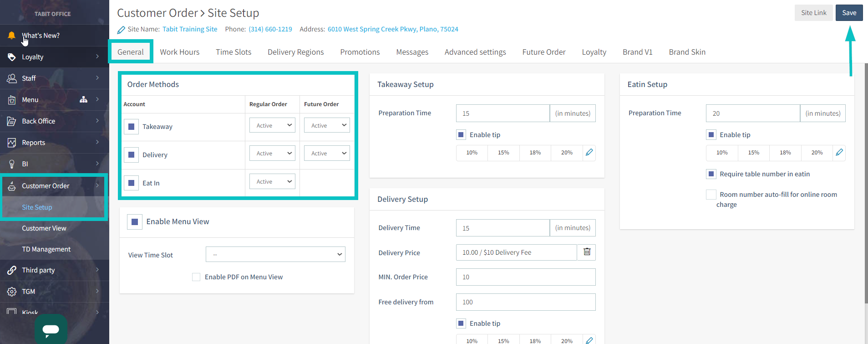Viewport: 868px width, 344px height.
Task: Expand the Reports sidebar chevron
Action: [97, 142]
